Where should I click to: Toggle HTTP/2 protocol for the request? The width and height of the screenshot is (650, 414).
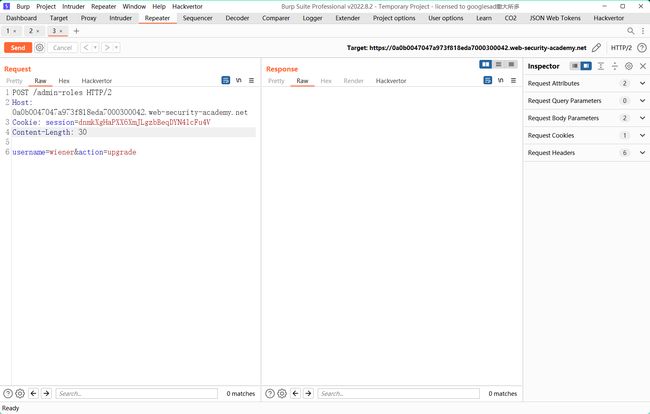pyautogui.click(x=621, y=47)
